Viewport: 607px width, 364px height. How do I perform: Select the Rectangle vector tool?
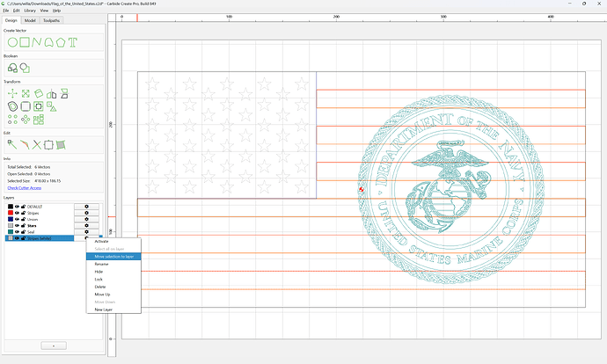point(25,42)
